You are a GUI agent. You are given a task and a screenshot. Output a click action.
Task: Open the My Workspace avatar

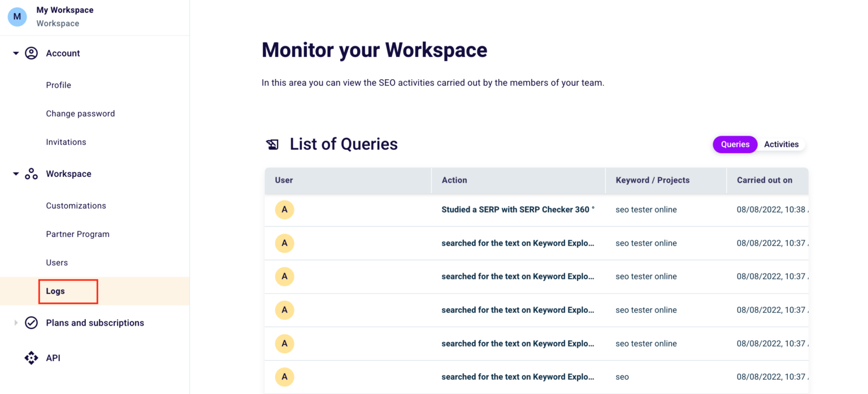(x=16, y=16)
